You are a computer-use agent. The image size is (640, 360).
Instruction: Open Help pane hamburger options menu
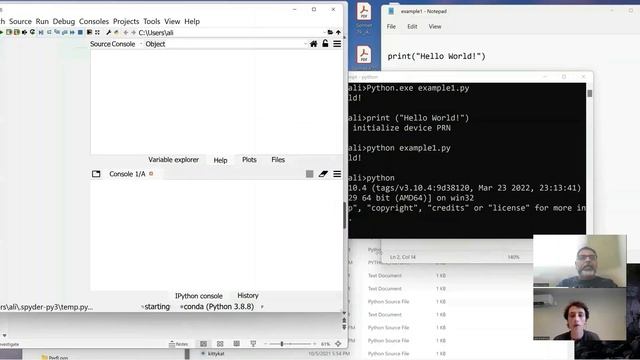(x=337, y=44)
